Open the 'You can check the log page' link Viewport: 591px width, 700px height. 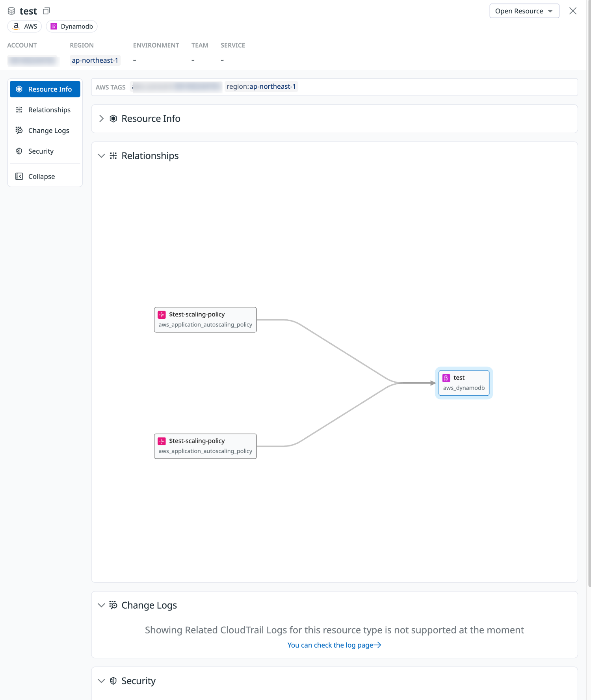(x=334, y=645)
